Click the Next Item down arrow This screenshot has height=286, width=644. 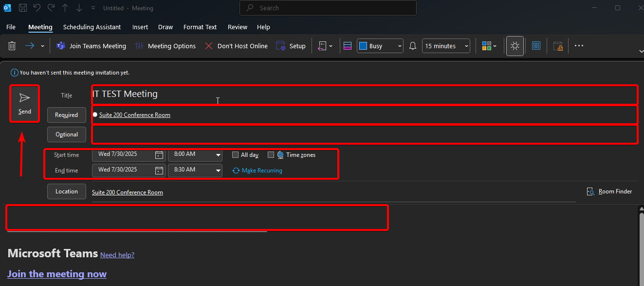79,8
